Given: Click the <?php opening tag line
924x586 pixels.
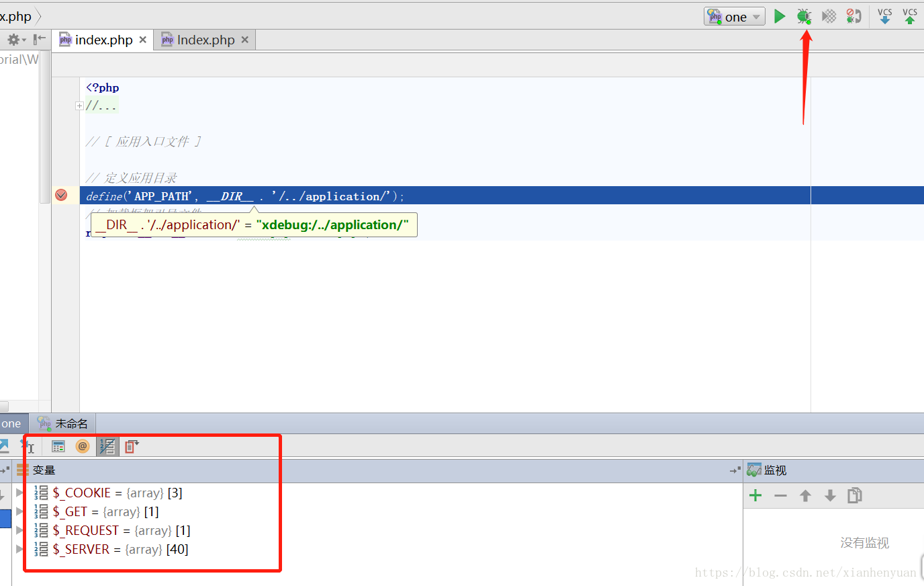Looking at the screenshot, I should (103, 87).
